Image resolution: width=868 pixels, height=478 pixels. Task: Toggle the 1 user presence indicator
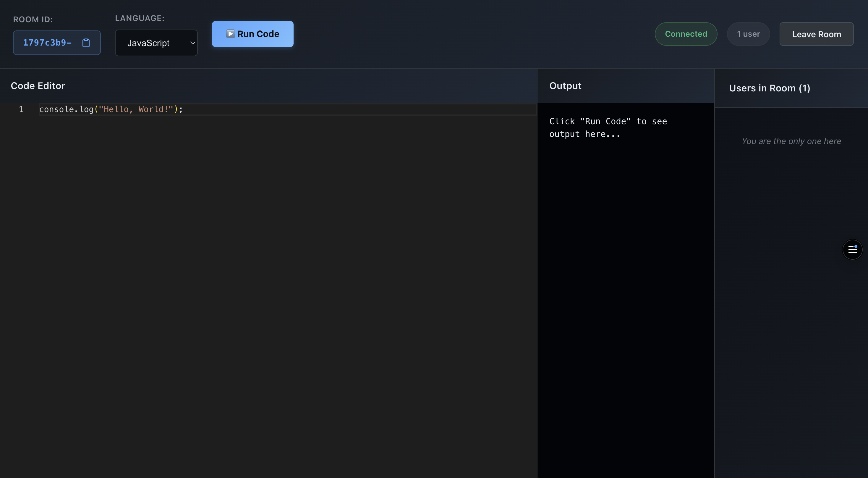click(x=748, y=34)
